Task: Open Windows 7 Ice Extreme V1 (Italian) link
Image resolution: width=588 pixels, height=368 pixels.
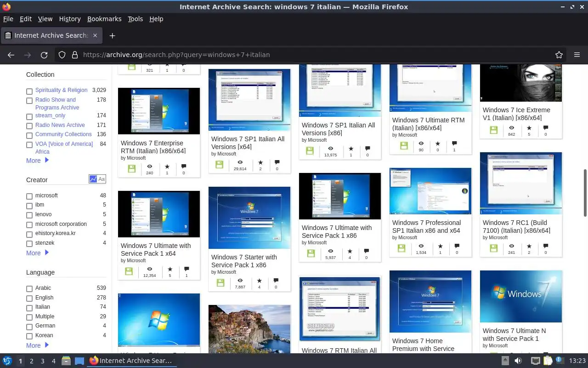Action: [516, 114]
